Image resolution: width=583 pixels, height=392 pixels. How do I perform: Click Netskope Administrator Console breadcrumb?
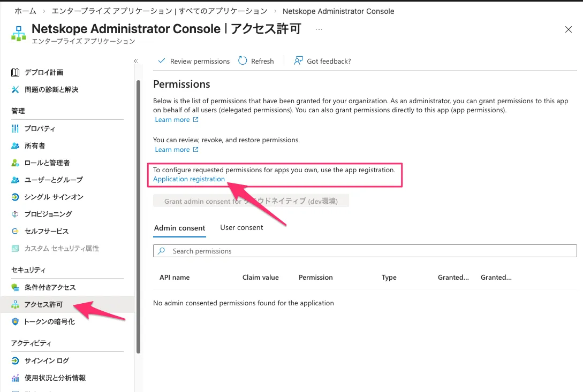click(x=338, y=12)
